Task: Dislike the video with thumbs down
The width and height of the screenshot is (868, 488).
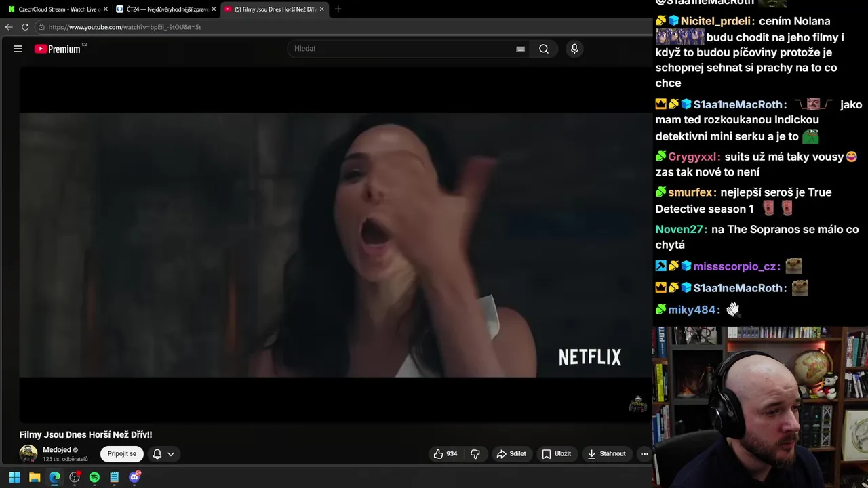Action: point(475,454)
